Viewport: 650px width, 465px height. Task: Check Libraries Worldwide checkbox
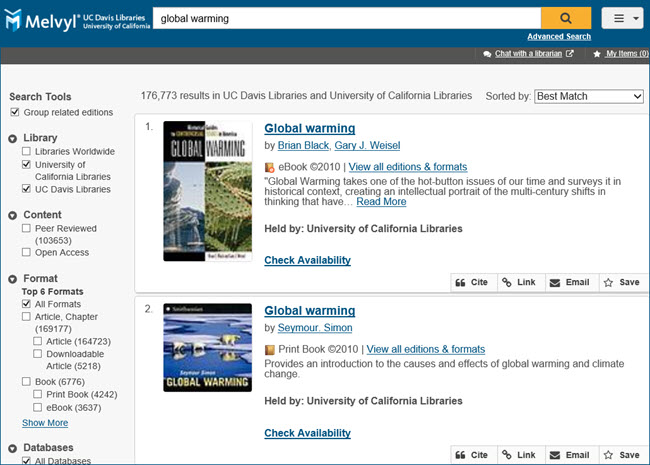26,151
